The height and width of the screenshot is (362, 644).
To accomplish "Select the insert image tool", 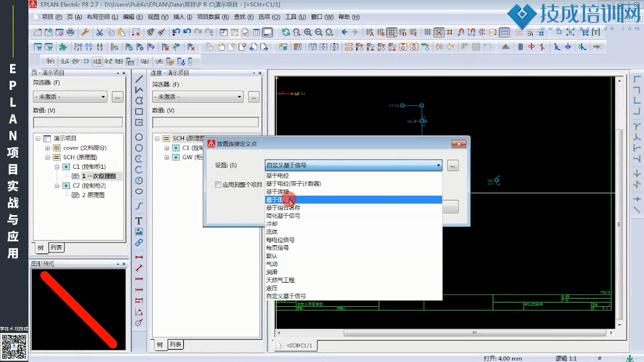I will [x=139, y=232].
